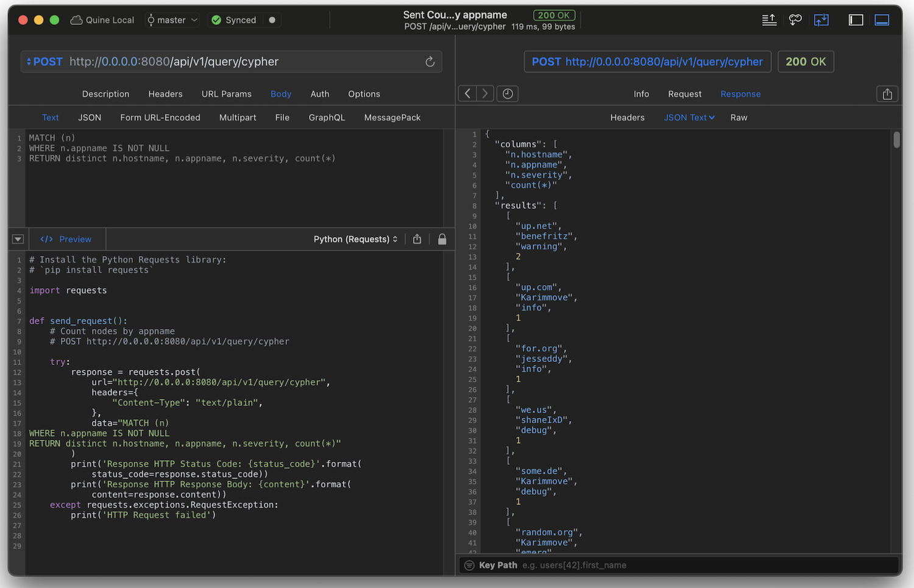Viewport: 914px width, 588px height.
Task: Open the request history clock
Action: coord(507,93)
